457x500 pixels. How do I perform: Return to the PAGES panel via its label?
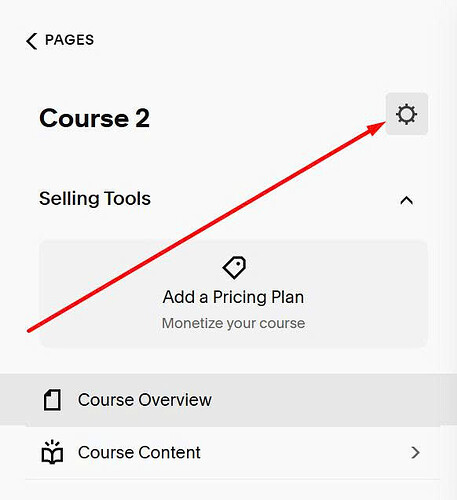point(69,40)
